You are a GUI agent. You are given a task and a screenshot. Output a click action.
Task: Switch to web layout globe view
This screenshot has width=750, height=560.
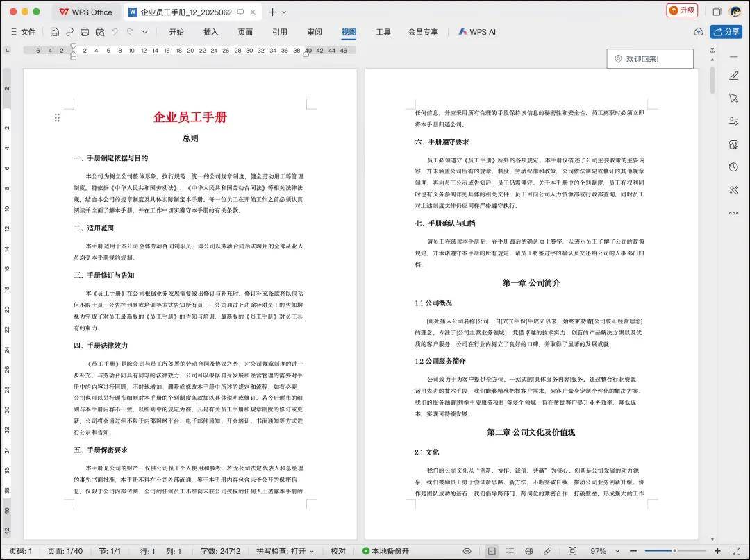click(529, 551)
